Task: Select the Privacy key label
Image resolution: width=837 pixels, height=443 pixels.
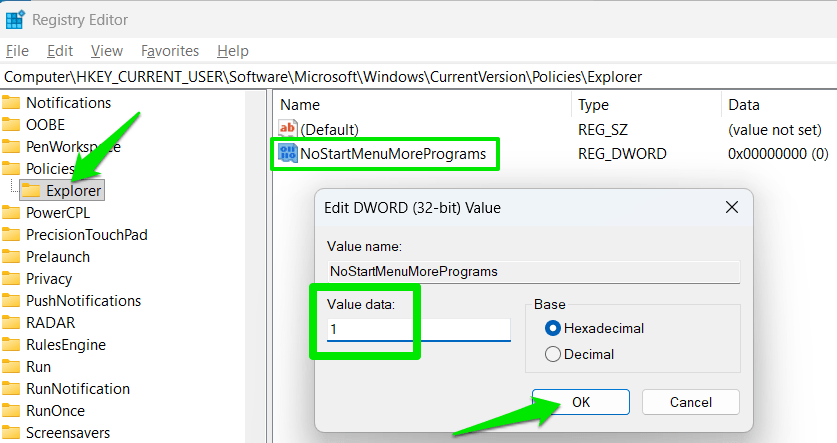Action: [x=49, y=279]
